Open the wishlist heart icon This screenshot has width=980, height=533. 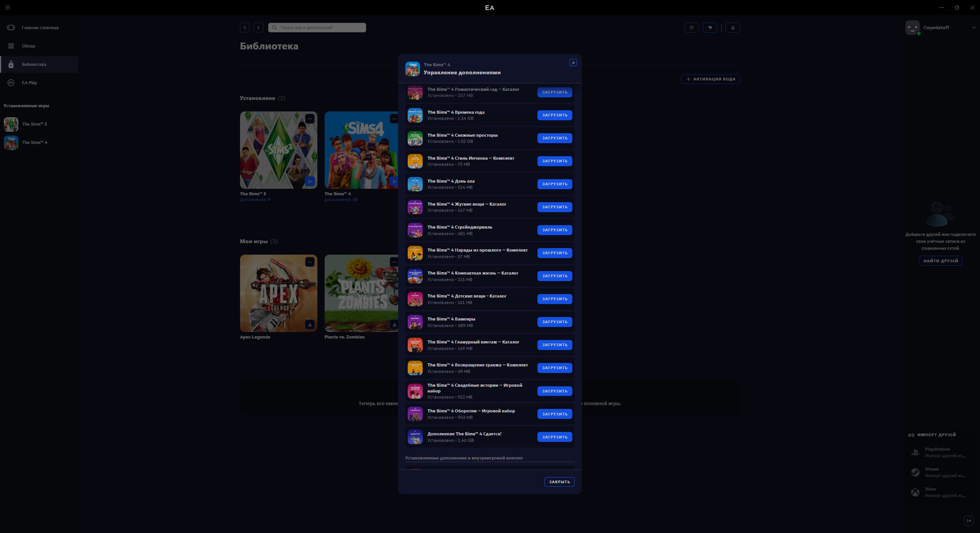coord(691,28)
